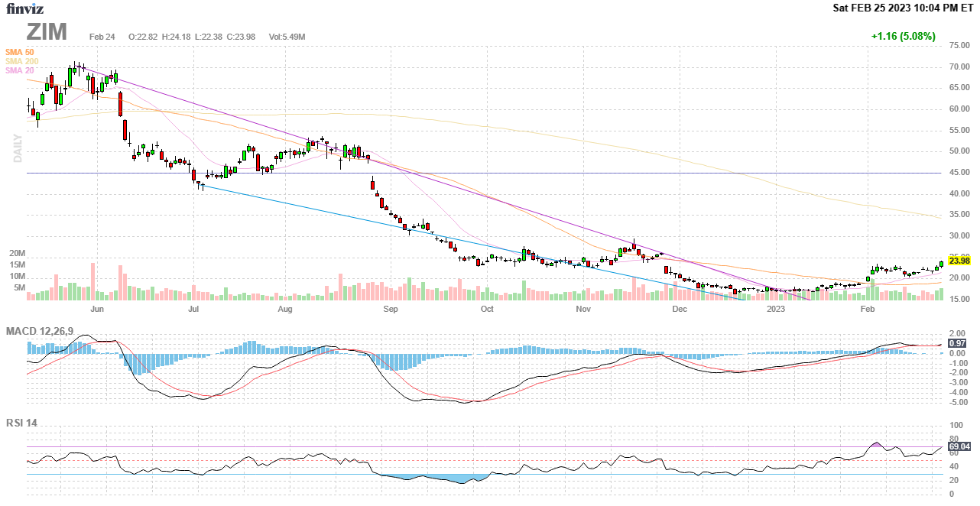Click the 2023 year marker on time axis
This screenshot has width=980, height=506.
click(x=776, y=309)
